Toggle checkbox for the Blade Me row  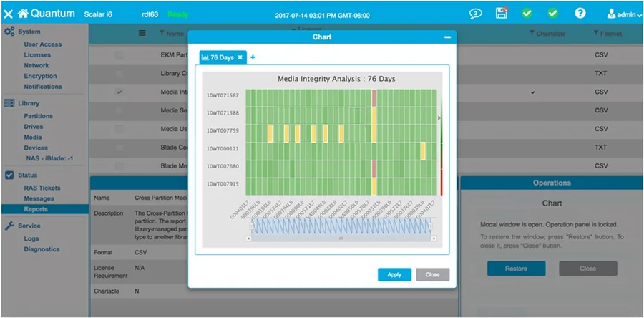pos(119,166)
